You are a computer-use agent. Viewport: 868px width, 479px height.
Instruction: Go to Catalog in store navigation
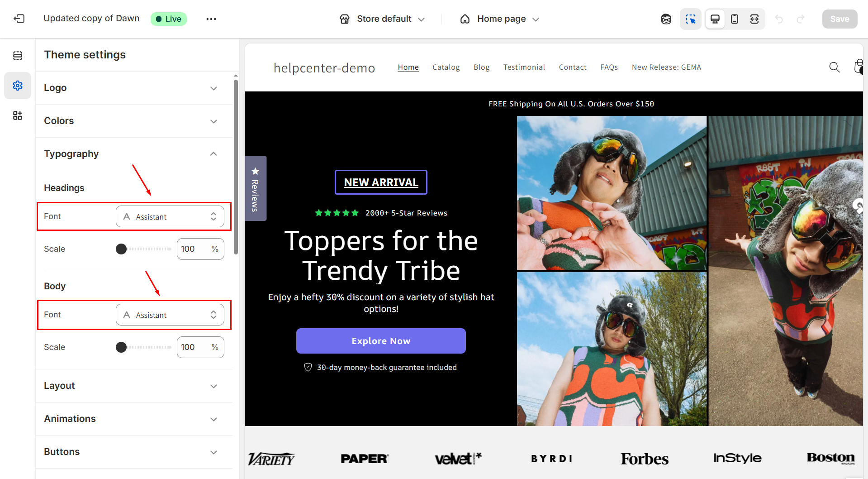click(x=446, y=67)
